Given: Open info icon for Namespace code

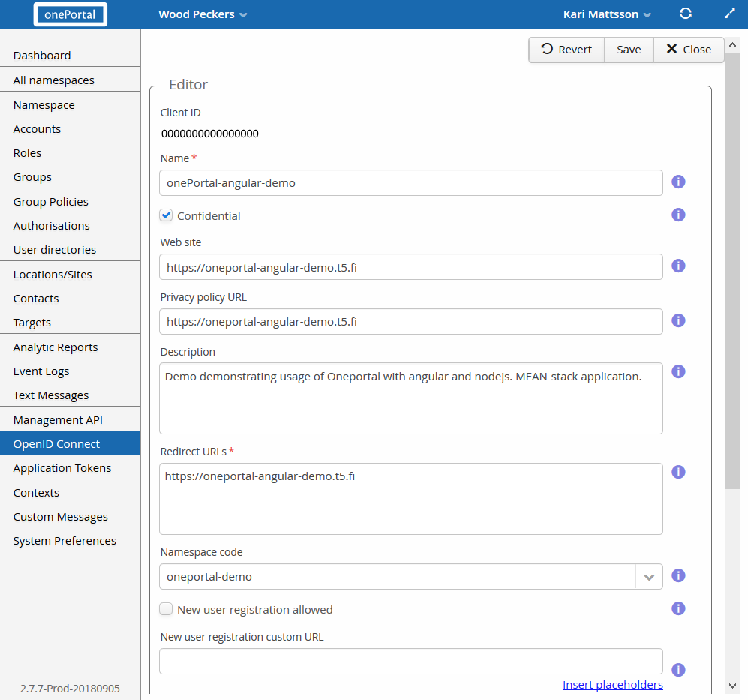Looking at the screenshot, I should click(x=678, y=575).
